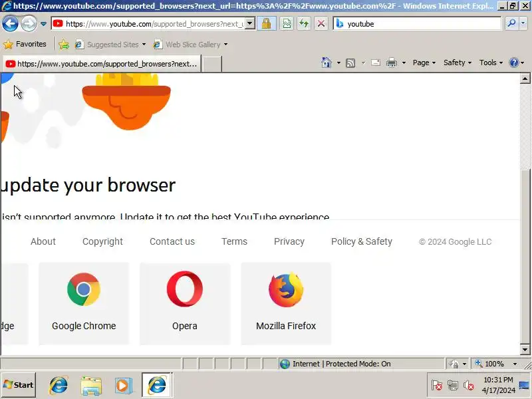Go back with the Back arrow button
This screenshot has height=399, width=532.
click(10, 24)
